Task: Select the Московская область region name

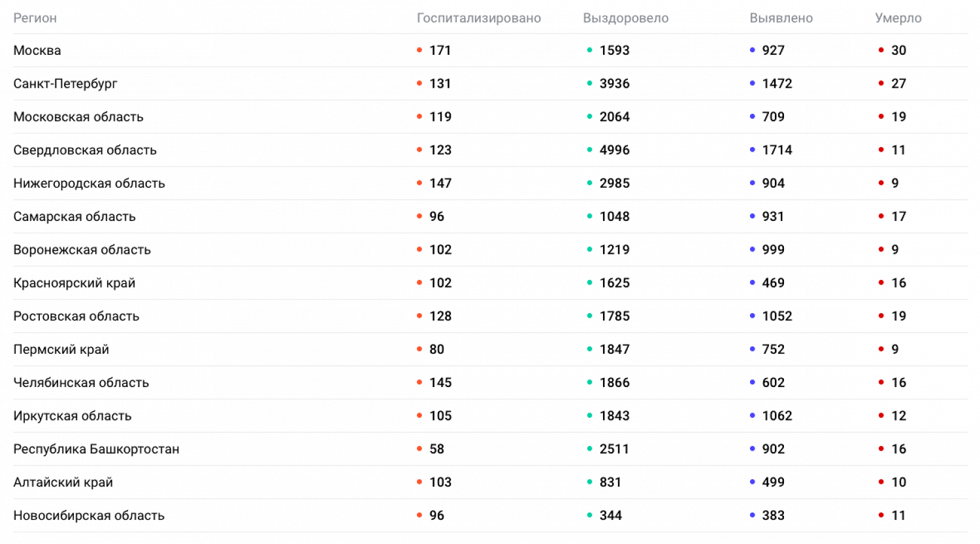Action: (78, 117)
